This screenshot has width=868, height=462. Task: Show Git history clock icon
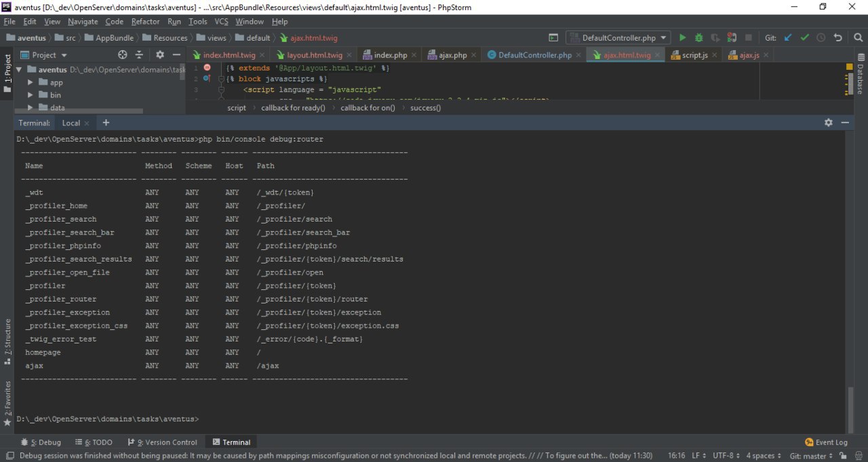[821, 38]
